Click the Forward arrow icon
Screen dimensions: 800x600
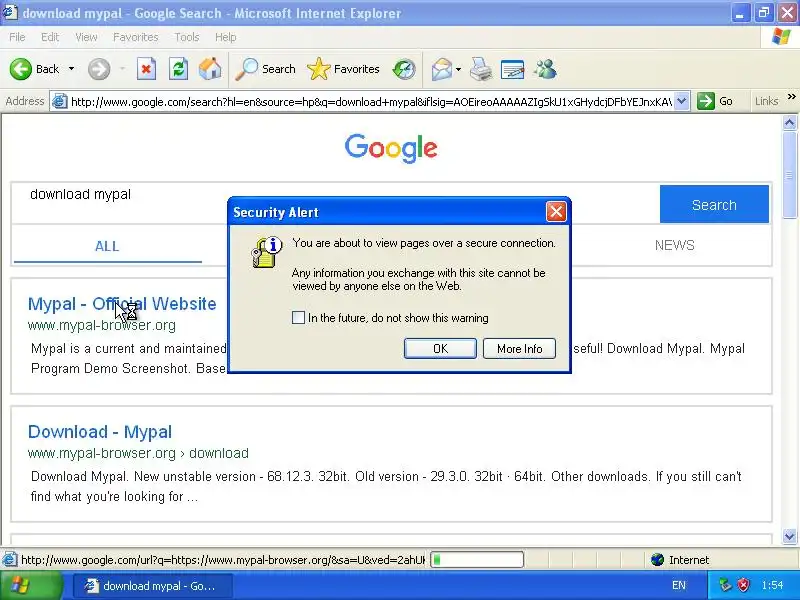click(99, 69)
